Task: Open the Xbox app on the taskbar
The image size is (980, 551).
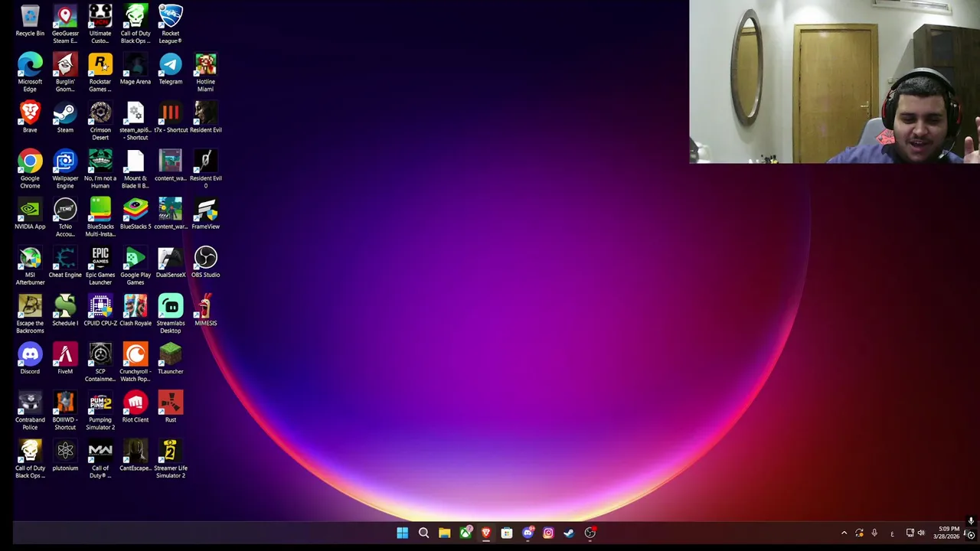Action: [465, 533]
